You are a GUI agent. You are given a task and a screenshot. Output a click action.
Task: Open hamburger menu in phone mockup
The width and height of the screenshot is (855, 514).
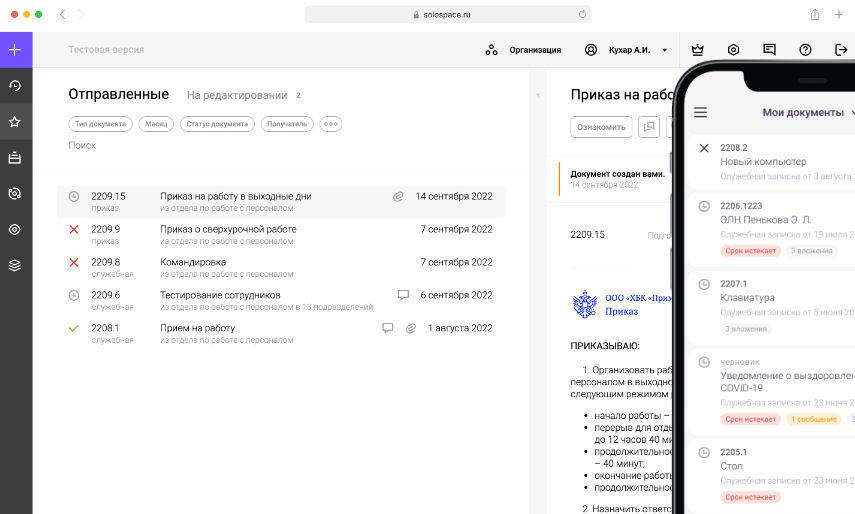[701, 112]
